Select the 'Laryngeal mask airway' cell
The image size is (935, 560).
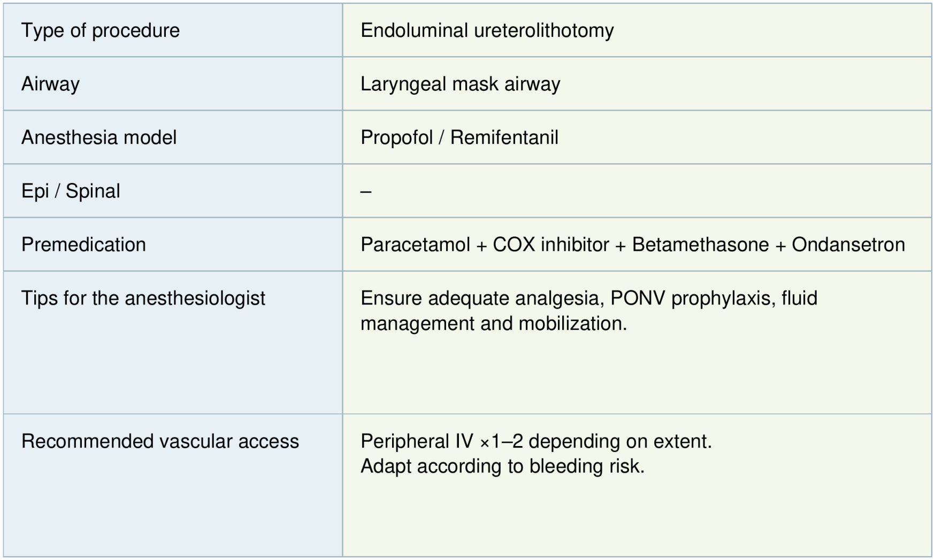pyautogui.click(x=460, y=84)
